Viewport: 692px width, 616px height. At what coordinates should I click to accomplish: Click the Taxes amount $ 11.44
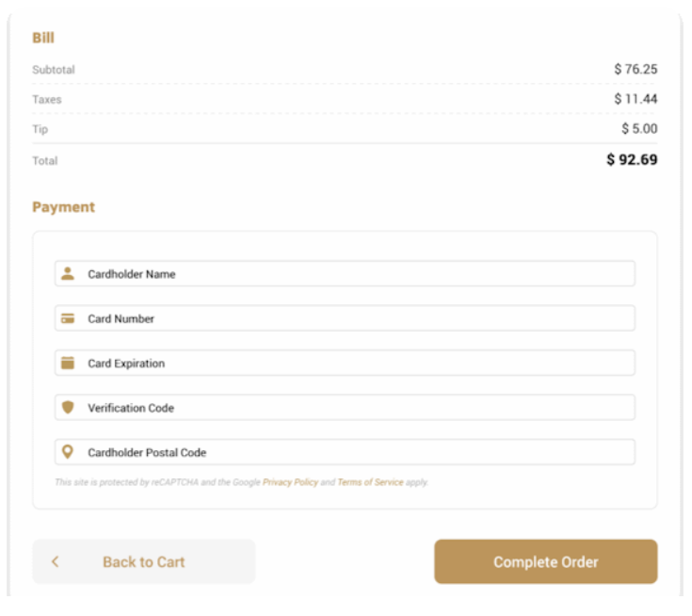coord(636,99)
